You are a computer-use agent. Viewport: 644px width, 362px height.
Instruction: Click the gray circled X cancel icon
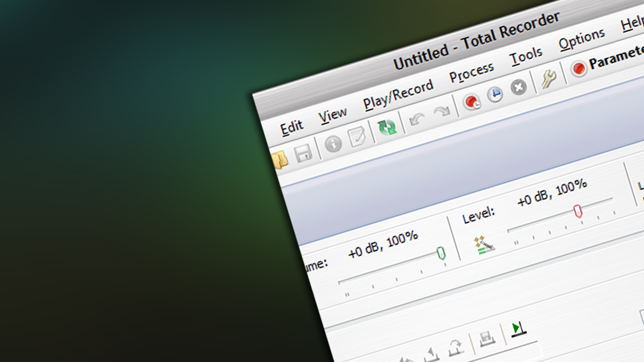[519, 87]
